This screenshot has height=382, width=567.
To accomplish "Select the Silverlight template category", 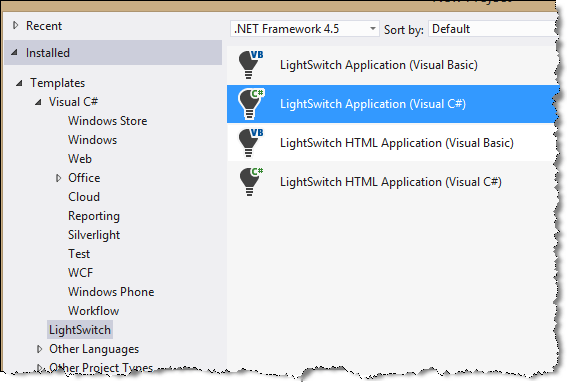I will pos(94,235).
